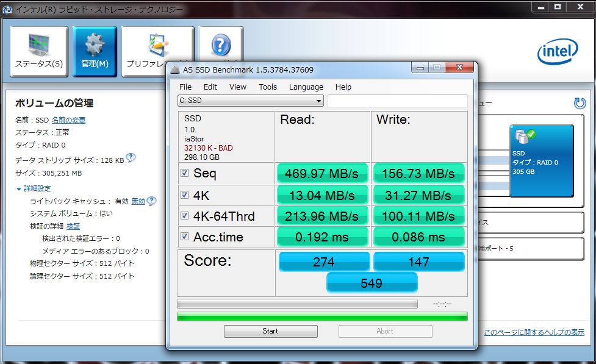Click the write score 147
596x364 pixels.
tap(419, 262)
